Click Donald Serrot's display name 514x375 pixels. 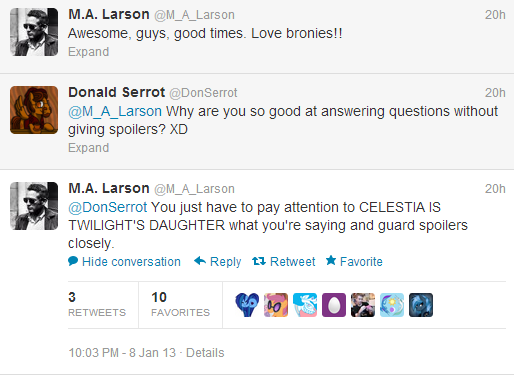117,92
